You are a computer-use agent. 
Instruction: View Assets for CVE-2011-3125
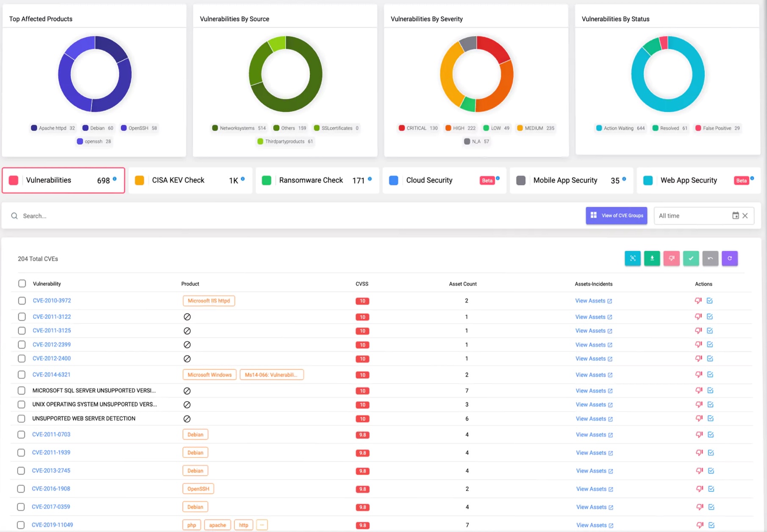(x=594, y=331)
